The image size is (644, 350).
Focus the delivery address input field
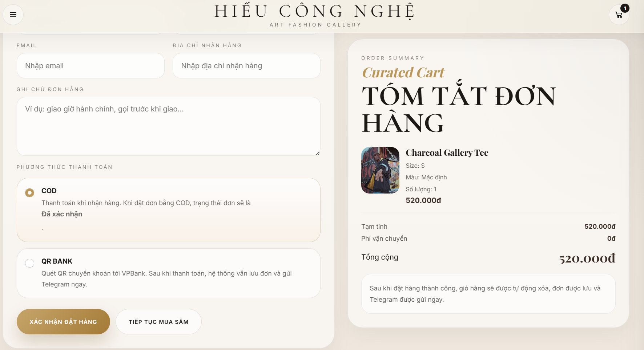246,66
